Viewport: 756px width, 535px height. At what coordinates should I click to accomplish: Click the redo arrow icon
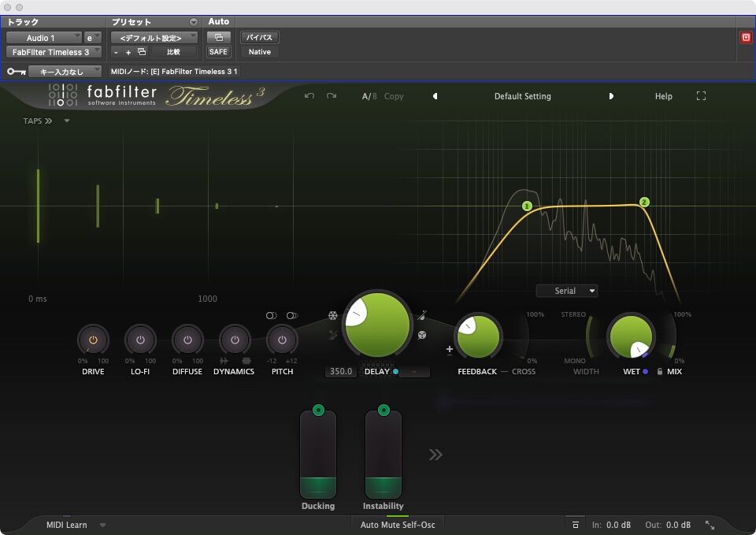[x=332, y=96]
